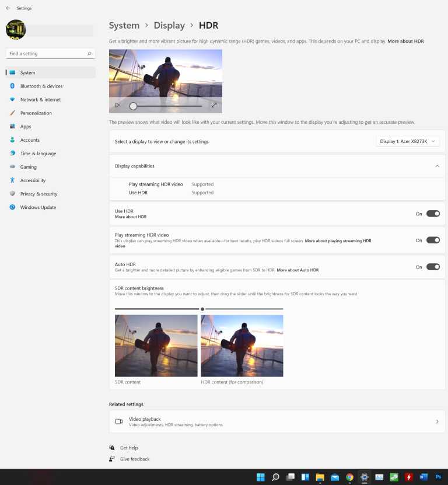The height and width of the screenshot is (485, 448).
Task: Disable Play streaming HDR video toggle
Action: pos(433,240)
